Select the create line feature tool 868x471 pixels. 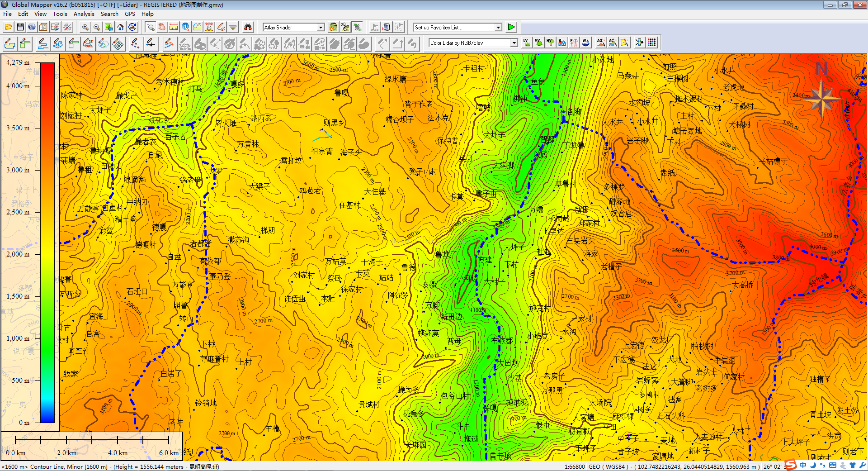click(42, 43)
